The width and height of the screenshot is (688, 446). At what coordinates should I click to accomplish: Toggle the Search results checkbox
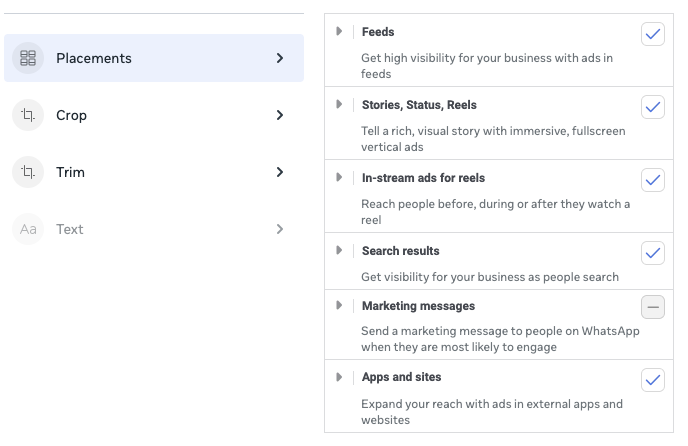(653, 252)
